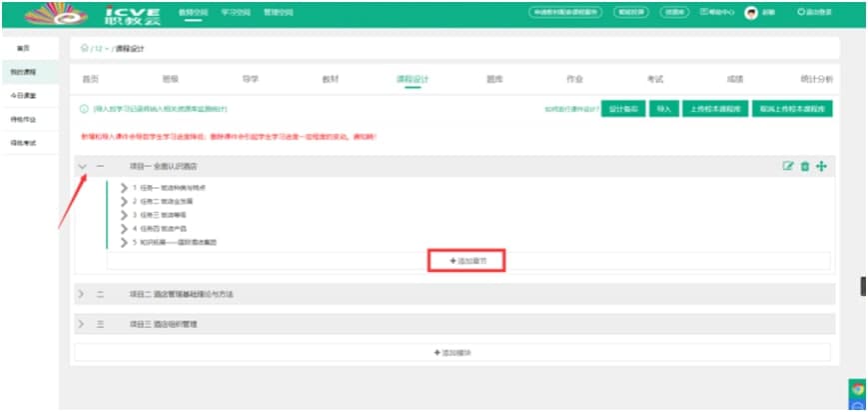The width and height of the screenshot is (868, 412).
Task: Select the chapter 3 任务三 title text
Action: coord(164,215)
